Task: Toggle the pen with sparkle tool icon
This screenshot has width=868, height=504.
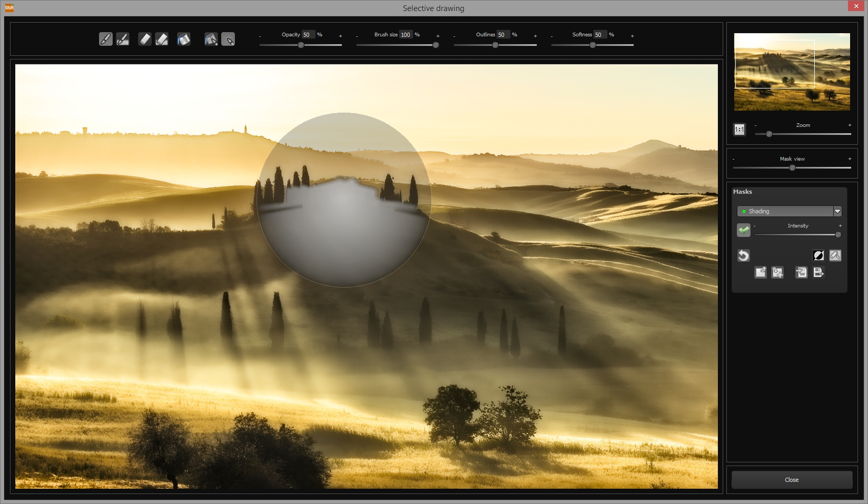Action: [x=228, y=39]
